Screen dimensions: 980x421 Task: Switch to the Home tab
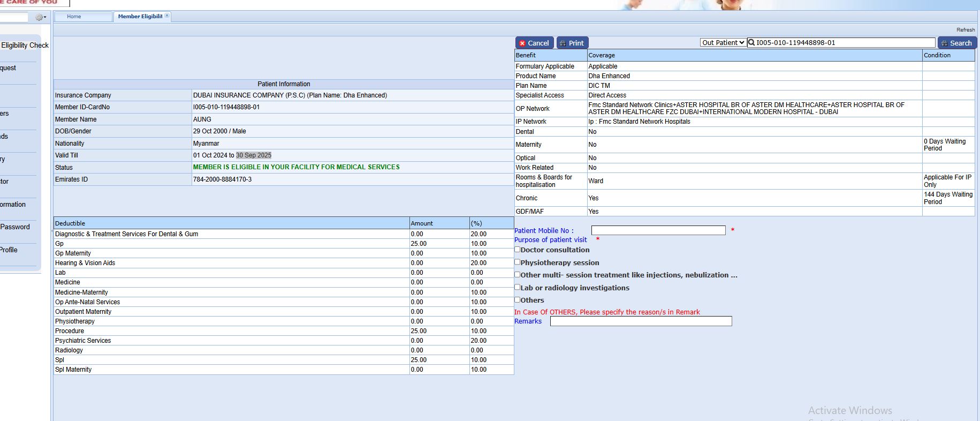(x=74, y=17)
